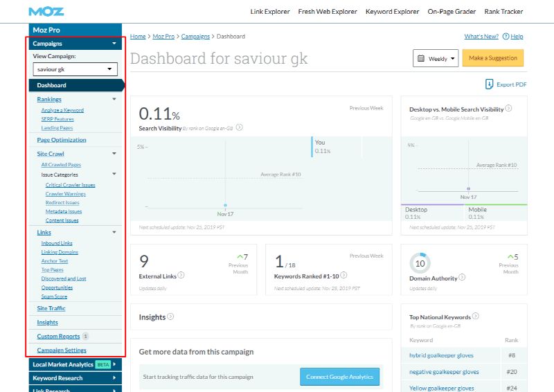This screenshot has width=554, height=392.
Task: Open Link Explorer in top navigation
Action: [x=270, y=12]
